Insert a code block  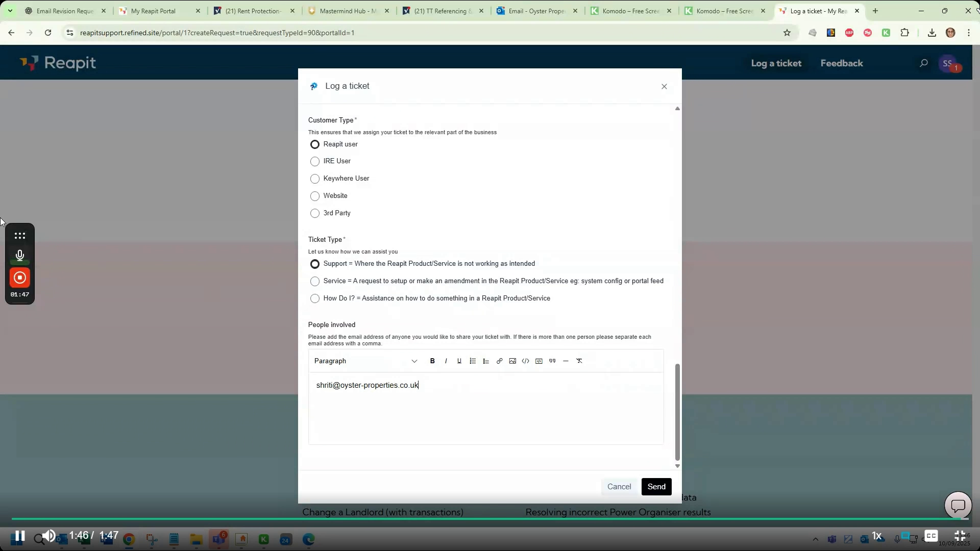[x=525, y=361]
